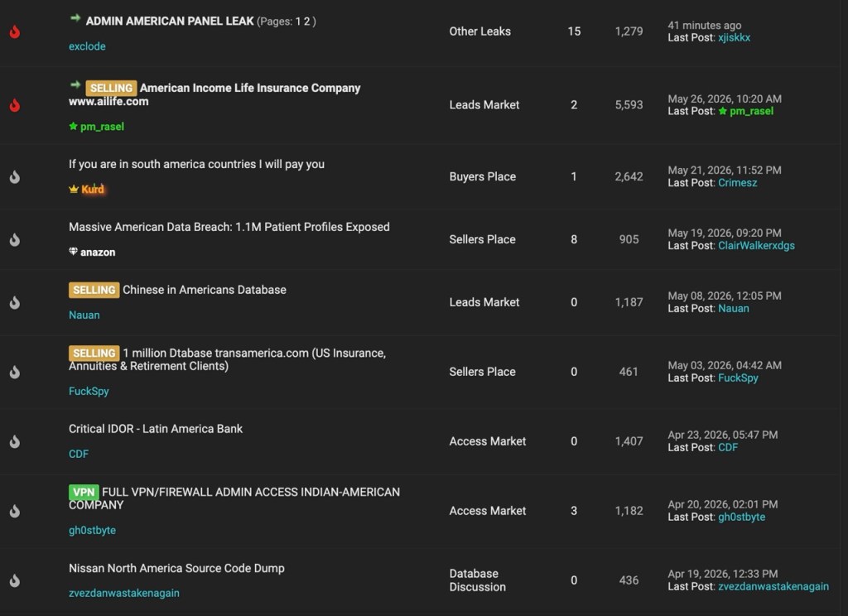Click green star in pm_rasel last post
The image size is (848, 616).
(722, 111)
